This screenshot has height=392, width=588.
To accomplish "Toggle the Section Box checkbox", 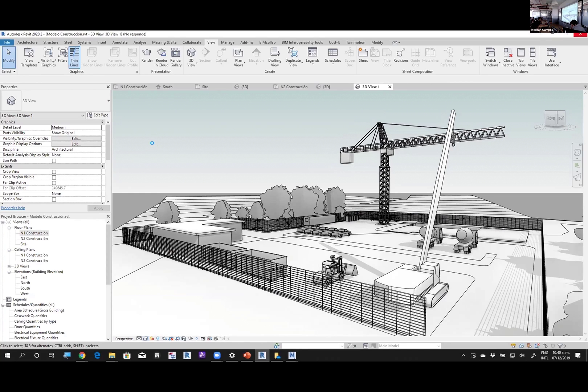I will (x=54, y=200).
